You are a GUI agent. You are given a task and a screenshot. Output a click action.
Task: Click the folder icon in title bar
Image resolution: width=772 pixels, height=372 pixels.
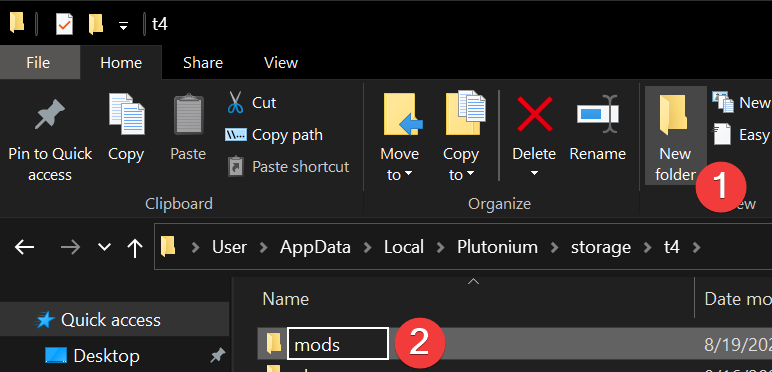(x=17, y=23)
